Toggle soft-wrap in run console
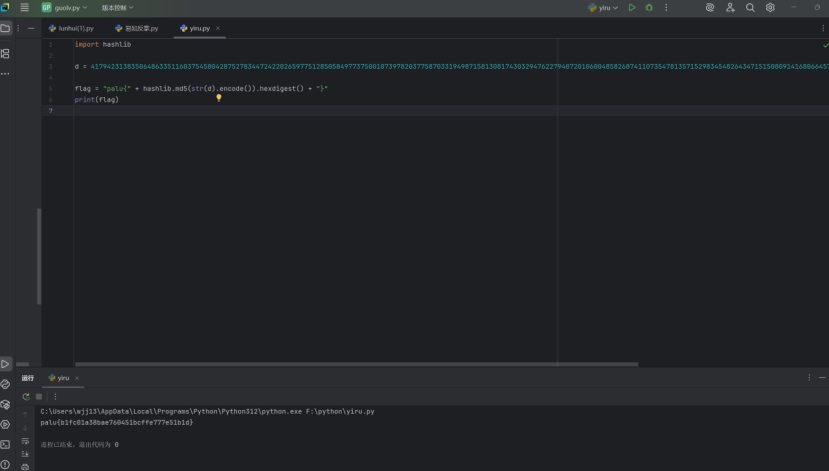This screenshot has height=471, width=829. point(25,441)
